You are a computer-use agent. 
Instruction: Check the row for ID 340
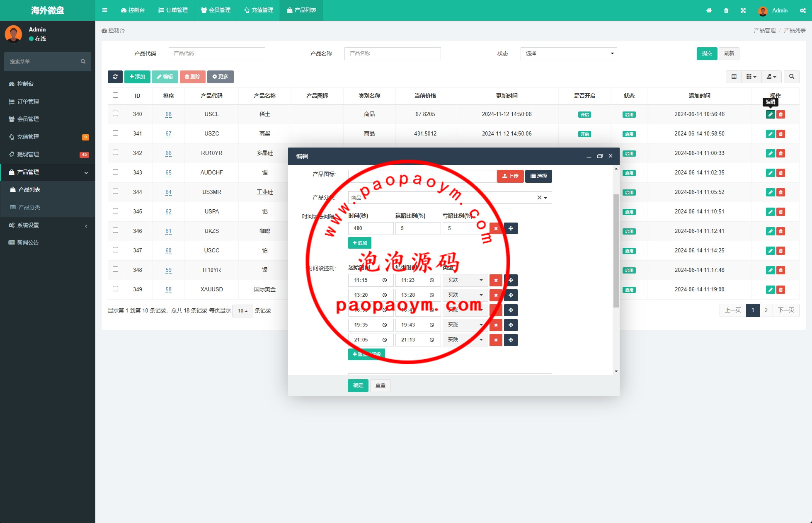pos(115,114)
